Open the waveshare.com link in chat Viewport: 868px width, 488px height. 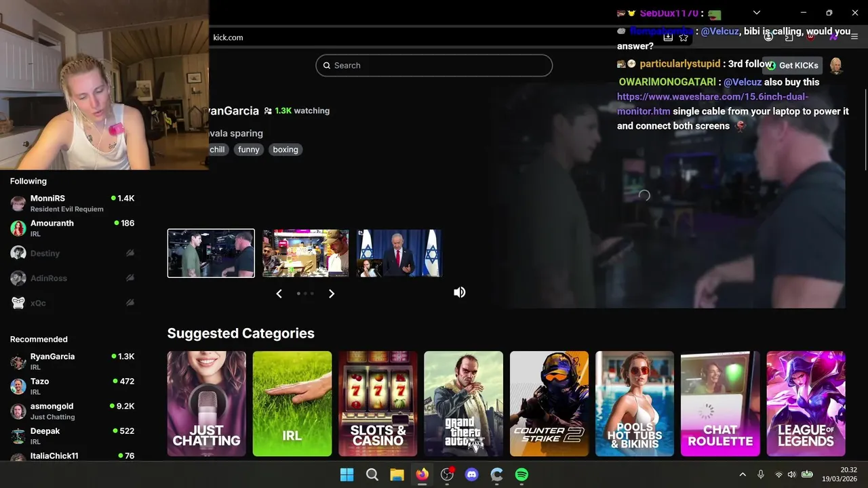pyautogui.click(x=712, y=104)
